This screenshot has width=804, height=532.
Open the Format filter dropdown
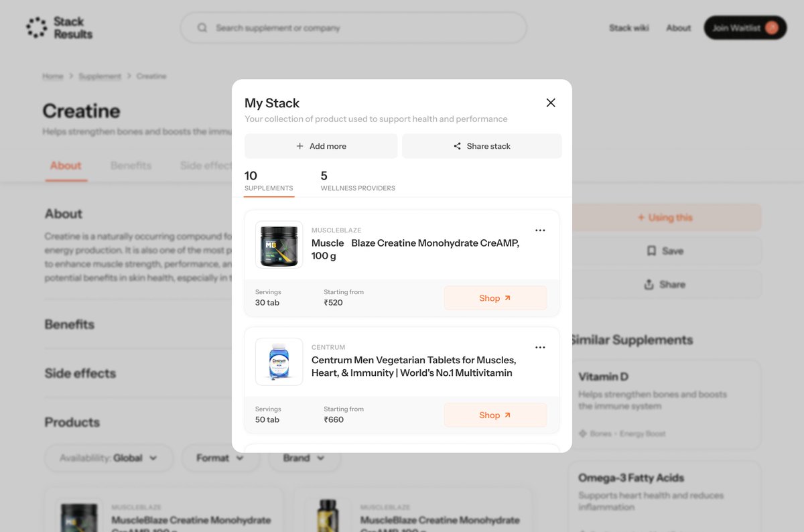[x=220, y=458]
